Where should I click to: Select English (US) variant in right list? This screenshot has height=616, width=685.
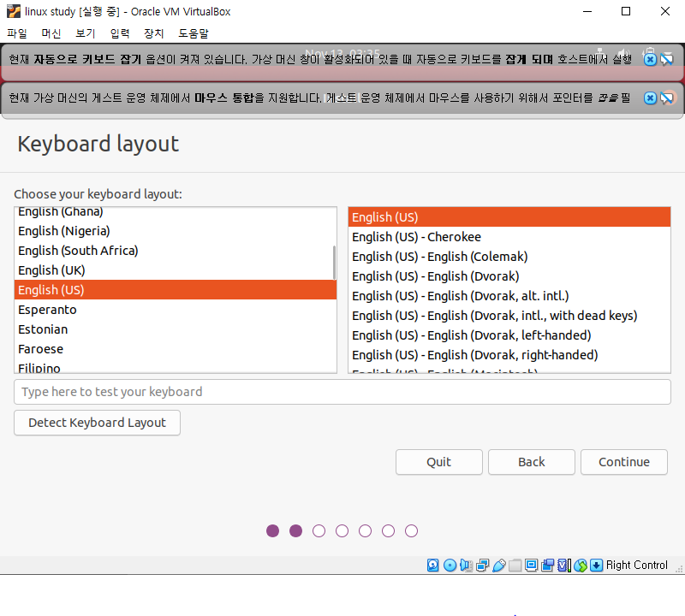509,217
